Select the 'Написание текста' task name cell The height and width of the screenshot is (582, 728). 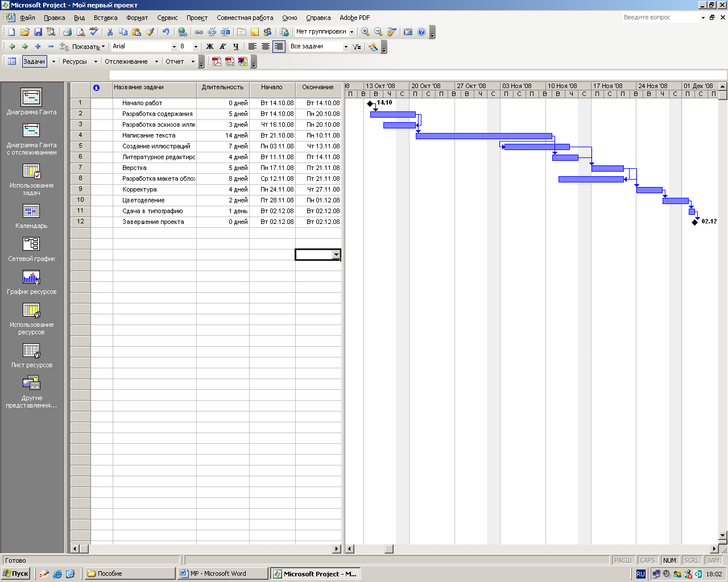tap(155, 135)
